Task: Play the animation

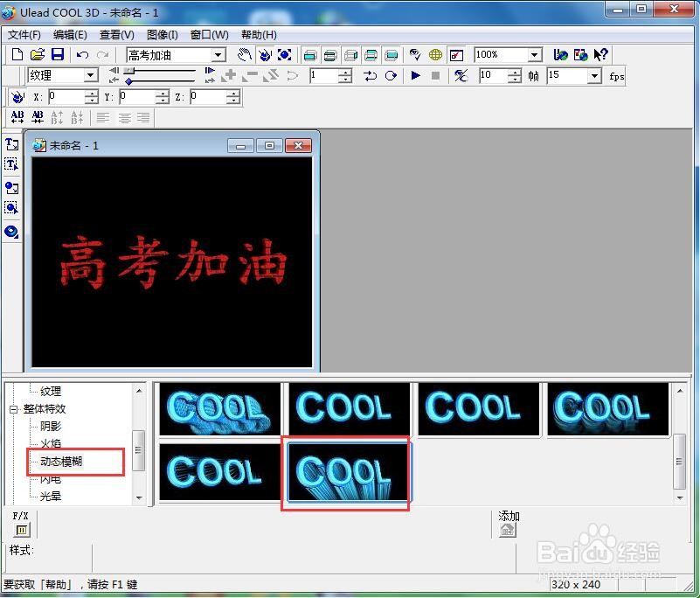Action: click(x=416, y=75)
